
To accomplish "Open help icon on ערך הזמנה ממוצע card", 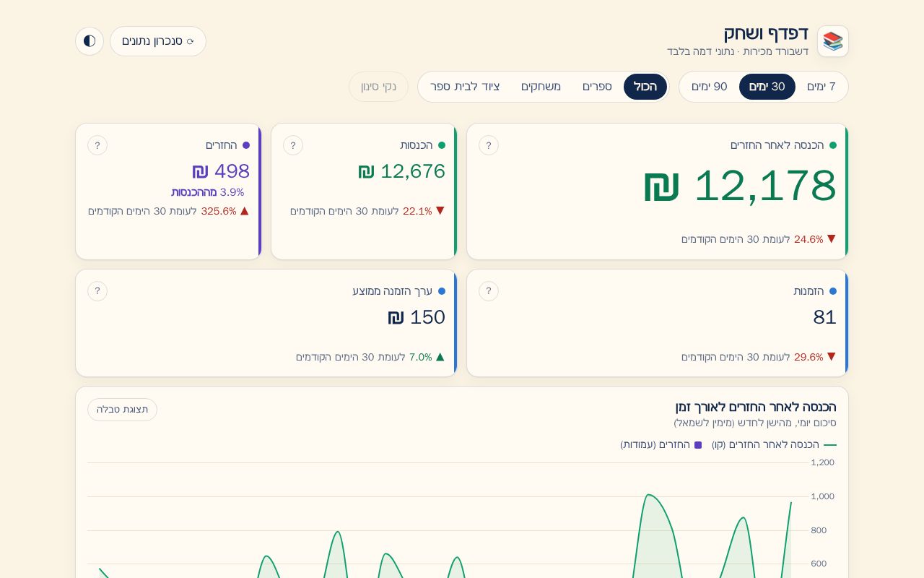I will coord(97,291).
